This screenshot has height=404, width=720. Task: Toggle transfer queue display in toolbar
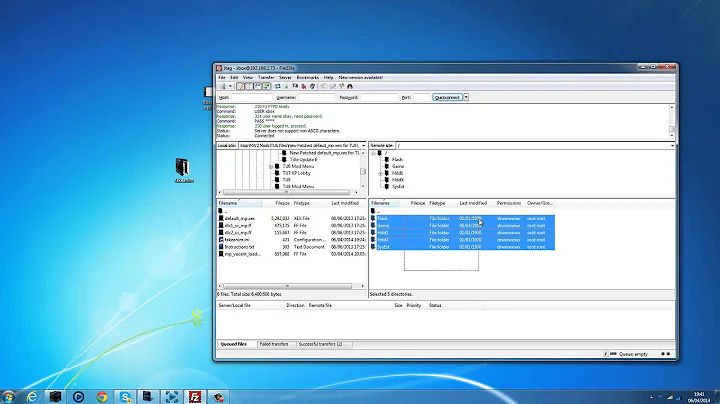(x=266, y=86)
